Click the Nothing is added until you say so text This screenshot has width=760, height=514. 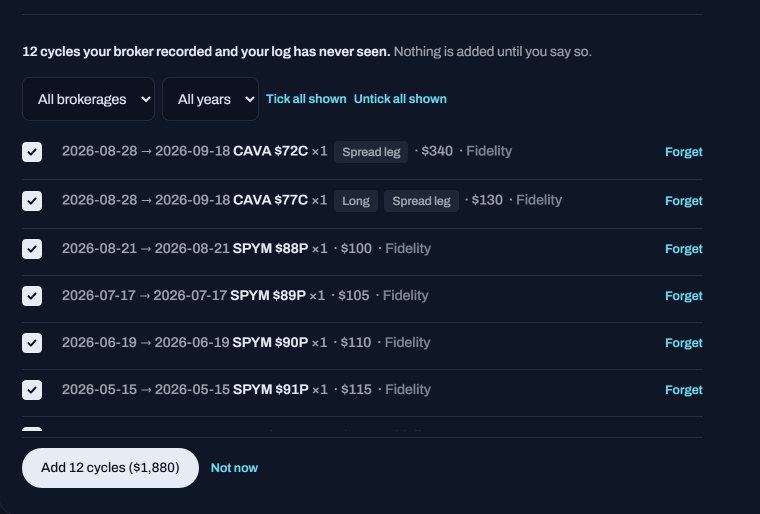pyautogui.click(x=492, y=51)
